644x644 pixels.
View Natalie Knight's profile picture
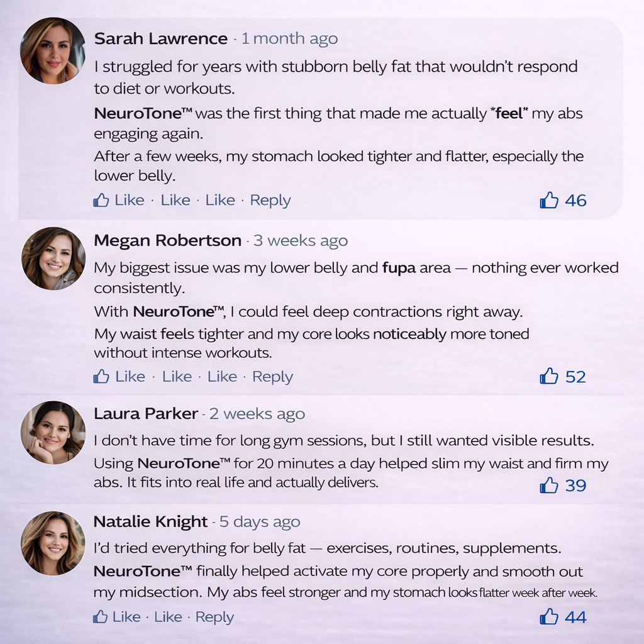point(53,543)
